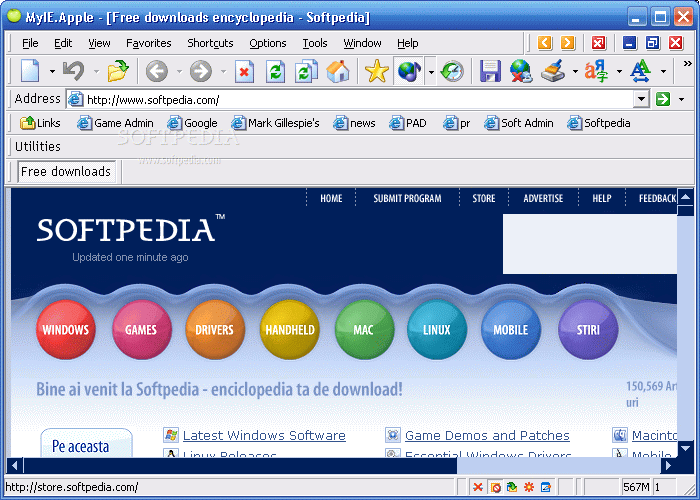This screenshot has height=500, width=700.
Task: Open the Favorites menu
Action: click(x=149, y=43)
